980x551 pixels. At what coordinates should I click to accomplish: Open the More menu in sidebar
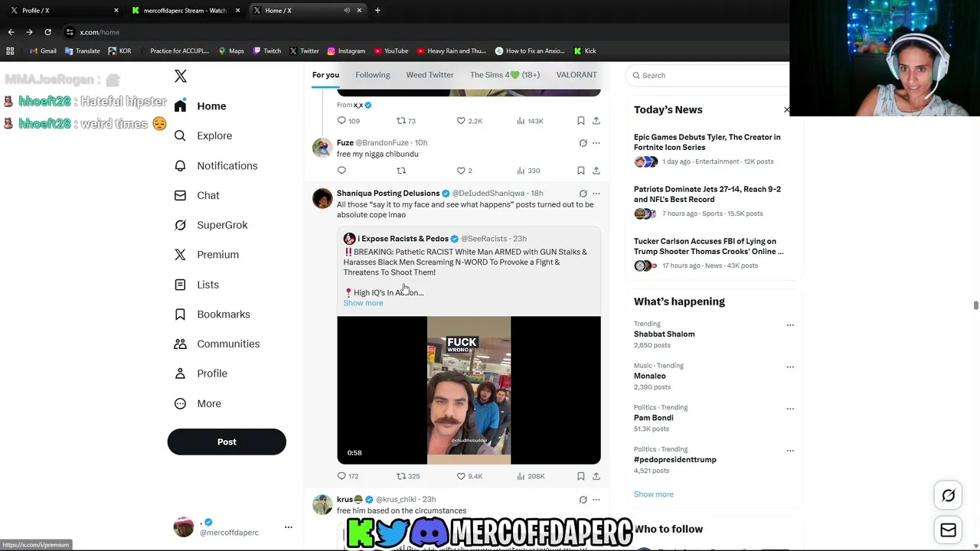(x=198, y=403)
